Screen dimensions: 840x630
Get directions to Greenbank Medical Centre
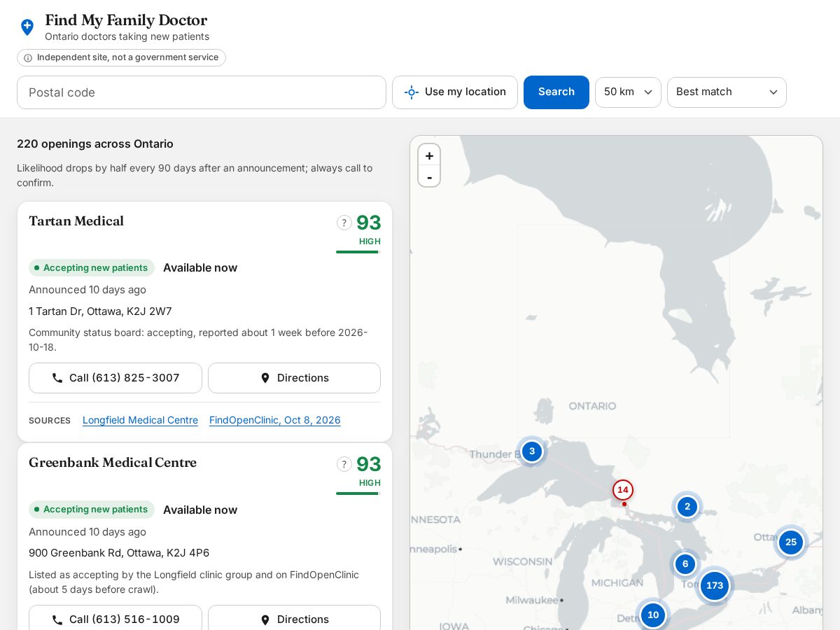pos(294,619)
